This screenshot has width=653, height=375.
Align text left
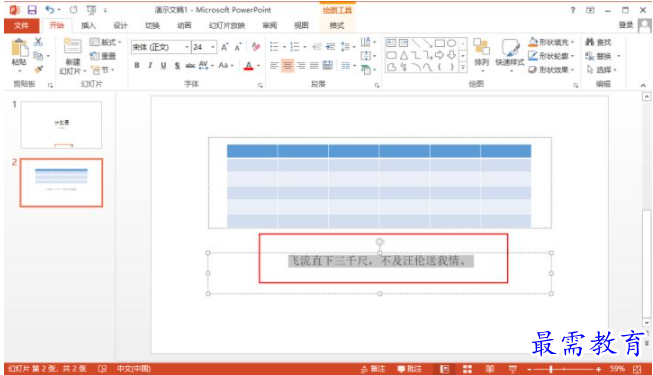[274, 65]
